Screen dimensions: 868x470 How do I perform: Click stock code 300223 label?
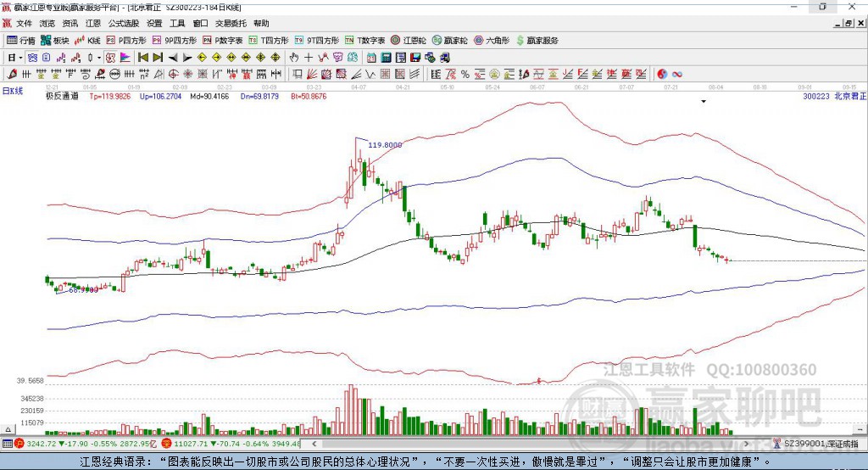[x=816, y=96]
